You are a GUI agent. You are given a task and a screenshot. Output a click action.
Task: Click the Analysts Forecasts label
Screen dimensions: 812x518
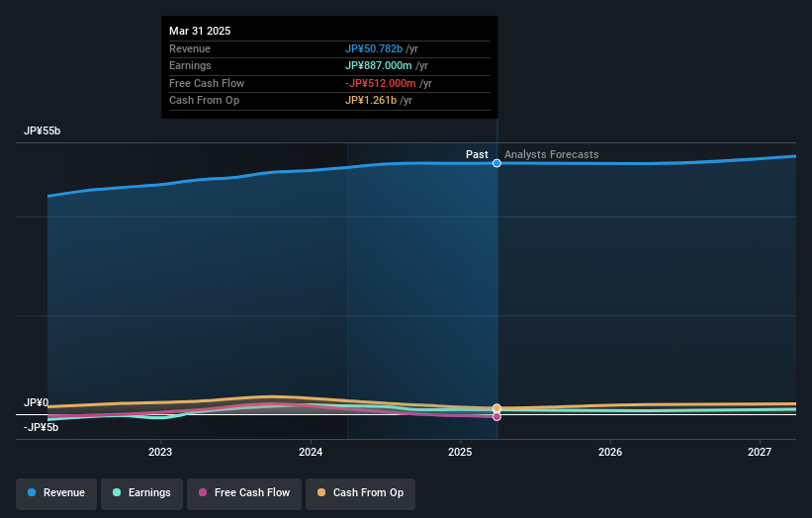[552, 155]
